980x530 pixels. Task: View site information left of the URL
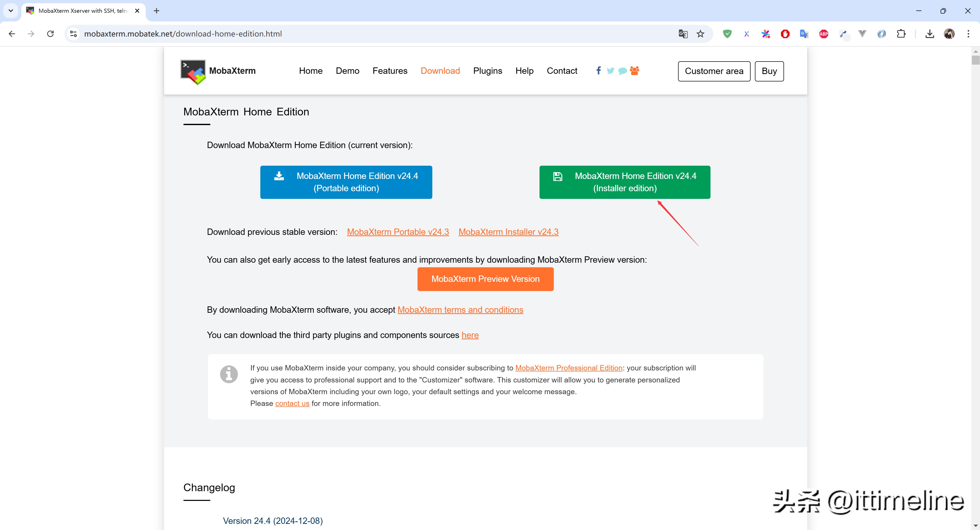[x=73, y=34]
